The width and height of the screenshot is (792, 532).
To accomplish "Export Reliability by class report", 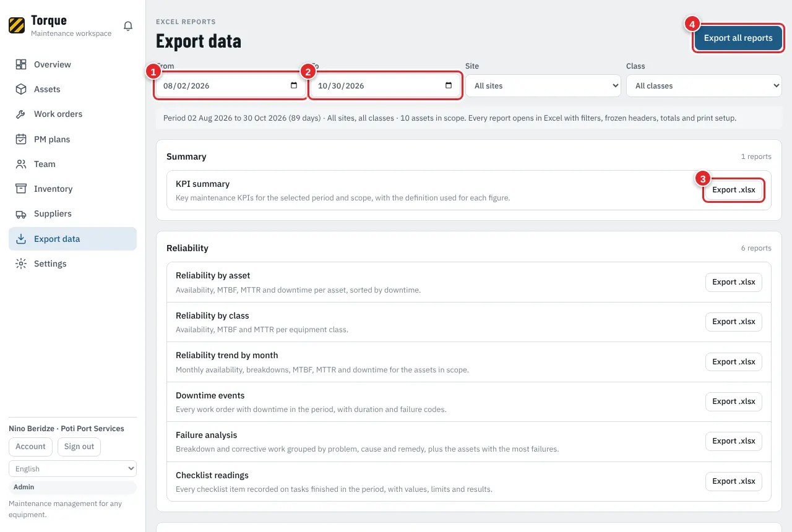I will 734,322.
